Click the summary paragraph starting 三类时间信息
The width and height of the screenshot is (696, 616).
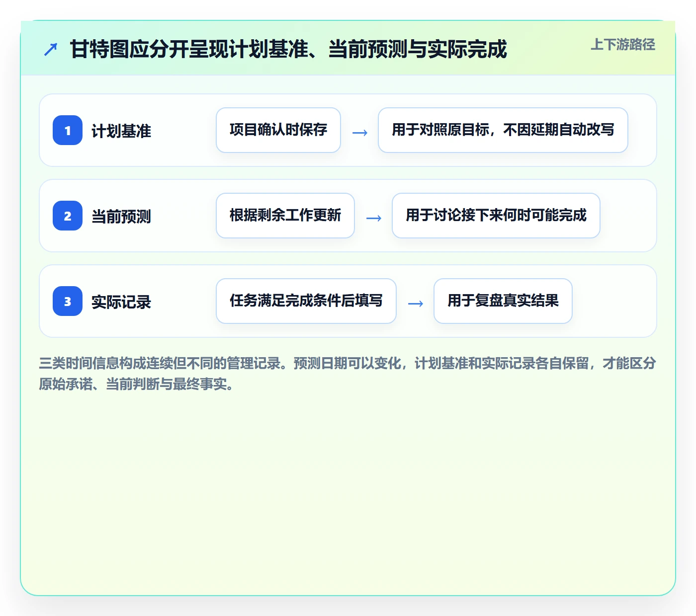[348, 374]
